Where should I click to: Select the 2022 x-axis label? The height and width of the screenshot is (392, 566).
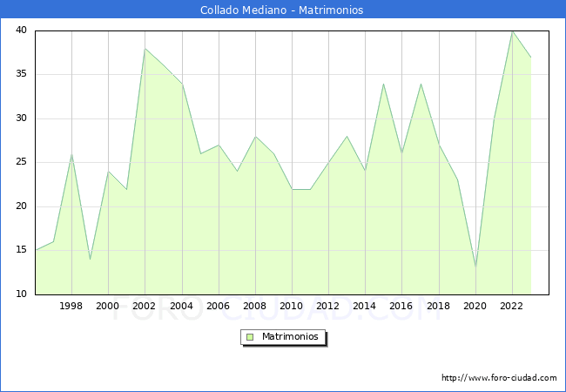click(x=511, y=306)
